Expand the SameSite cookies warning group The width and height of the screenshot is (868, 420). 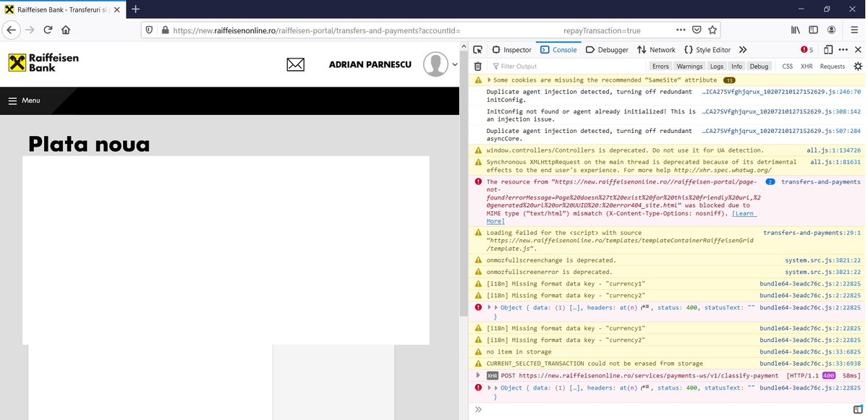[x=490, y=80]
